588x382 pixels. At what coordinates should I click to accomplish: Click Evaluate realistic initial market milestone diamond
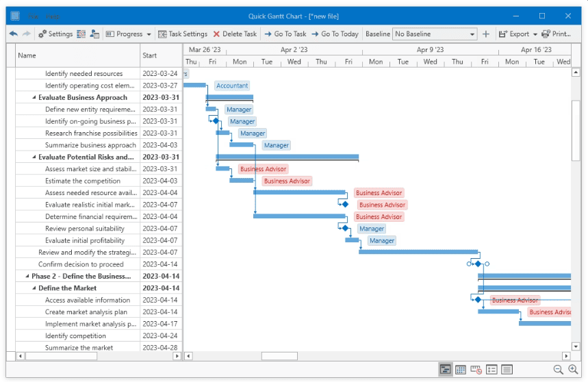(345, 204)
